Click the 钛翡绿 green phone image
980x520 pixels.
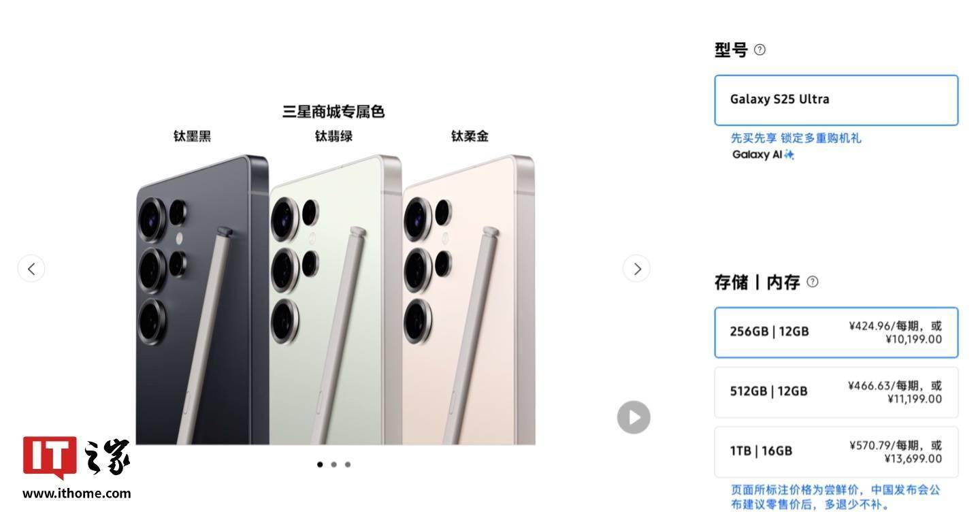click(336, 300)
